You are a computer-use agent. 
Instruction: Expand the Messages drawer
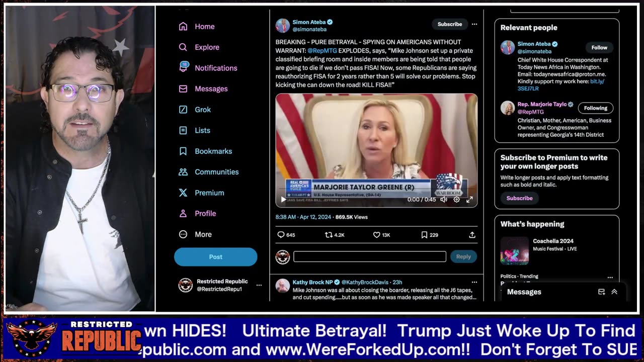[614, 292]
